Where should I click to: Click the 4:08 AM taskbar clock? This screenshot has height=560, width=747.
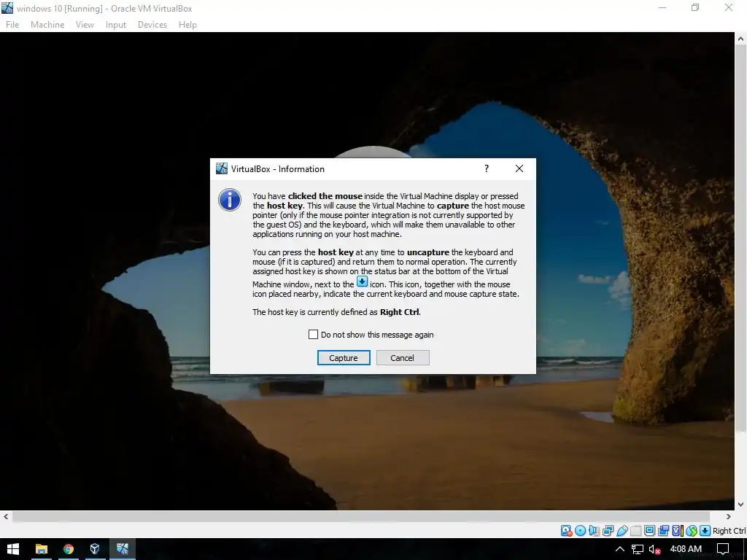coord(686,549)
